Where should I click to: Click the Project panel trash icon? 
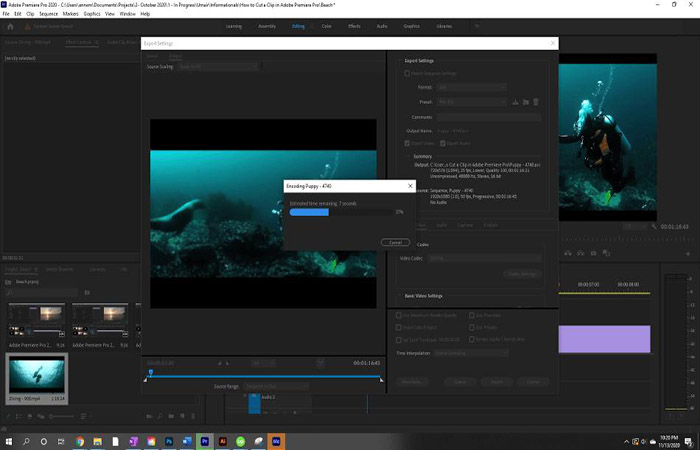click(x=193, y=416)
